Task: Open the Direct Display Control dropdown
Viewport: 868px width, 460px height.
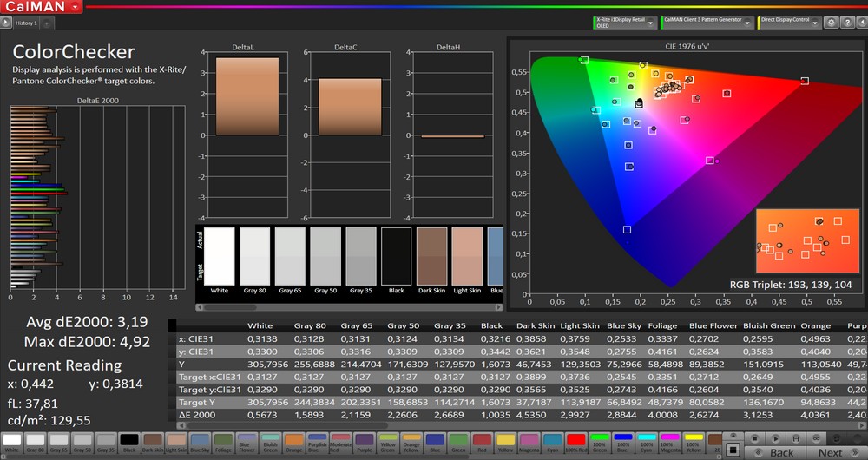Action: click(x=788, y=23)
